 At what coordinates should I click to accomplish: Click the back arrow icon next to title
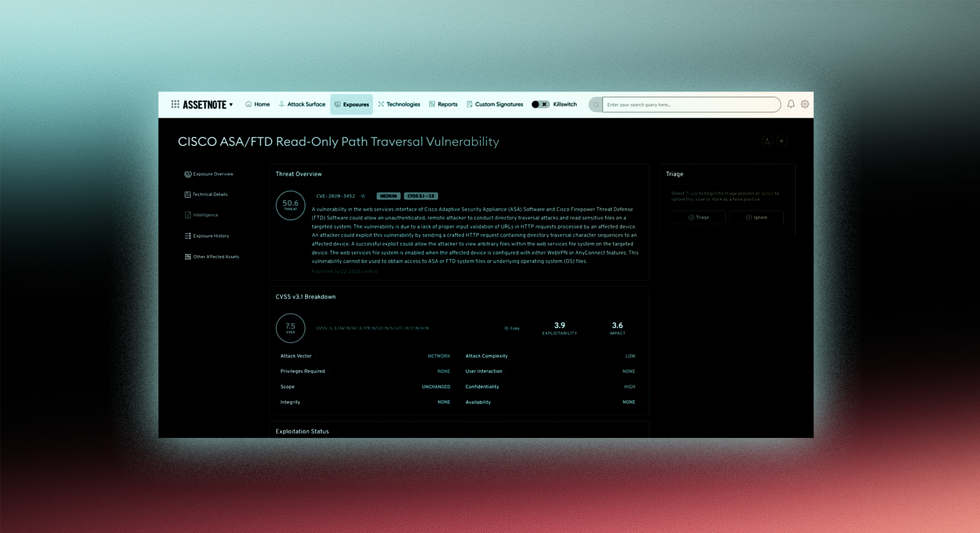(782, 141)
